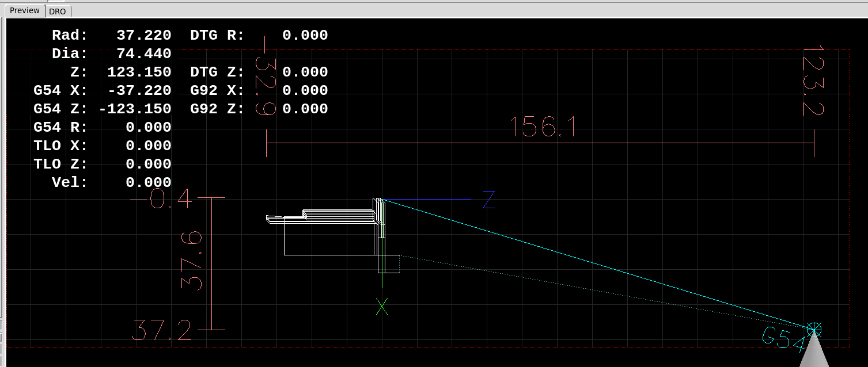Screen dimensions: 868x367
Task: Click the G54 Z value -123.150
Action: tap(135, 109)
